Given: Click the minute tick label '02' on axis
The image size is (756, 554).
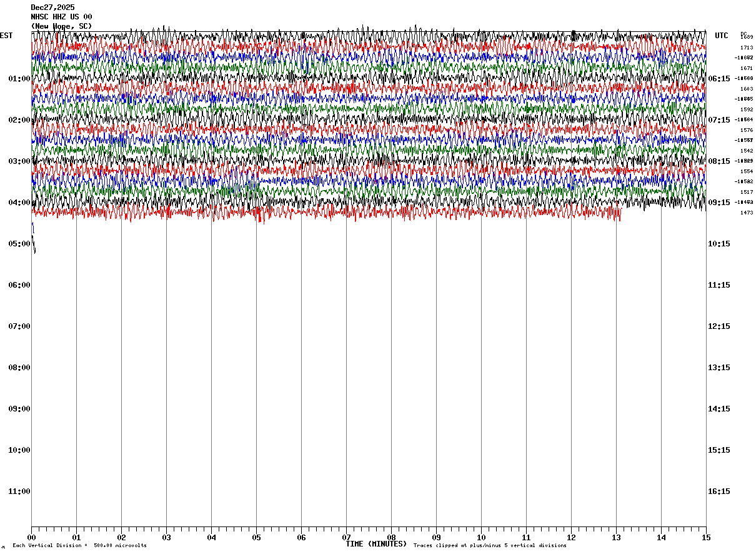Looking at the screenshot, I should click(121, 538).
